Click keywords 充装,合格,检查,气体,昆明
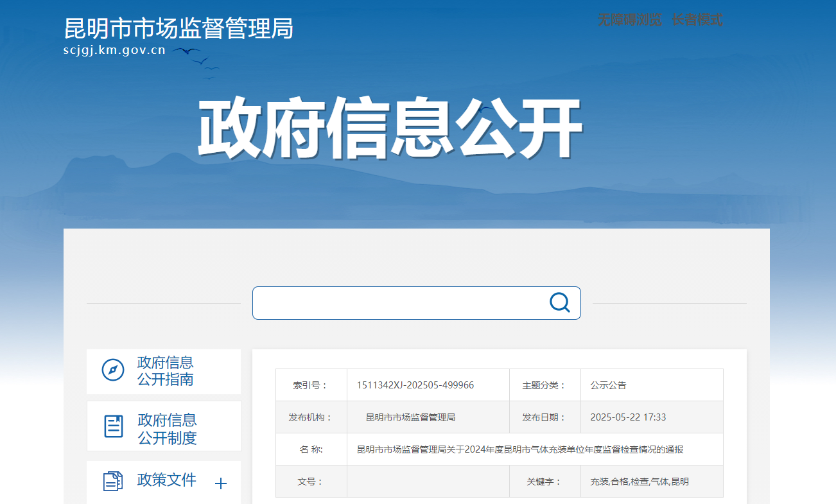Screen dimensions: 836x504 [x=640, y=482]
